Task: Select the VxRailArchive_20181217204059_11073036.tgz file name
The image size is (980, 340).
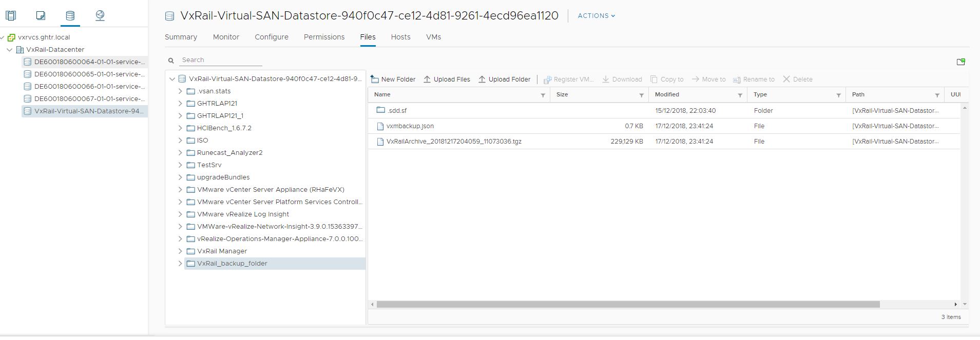Action: (454, 142)
